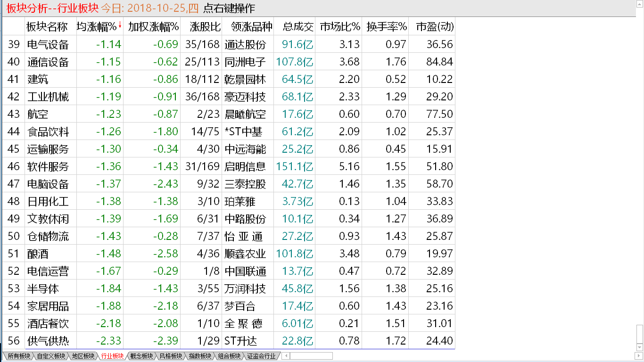The width and height of the screenshot is (644, 362).
Task: Click the vertical scrollbar thumb
Action: click(640, 334)
